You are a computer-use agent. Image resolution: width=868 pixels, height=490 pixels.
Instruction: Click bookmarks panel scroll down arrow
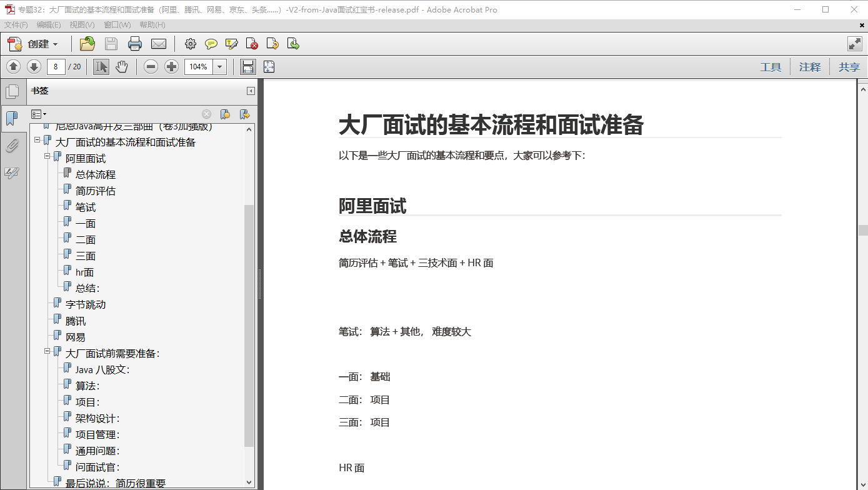click(x=249, y=482)
